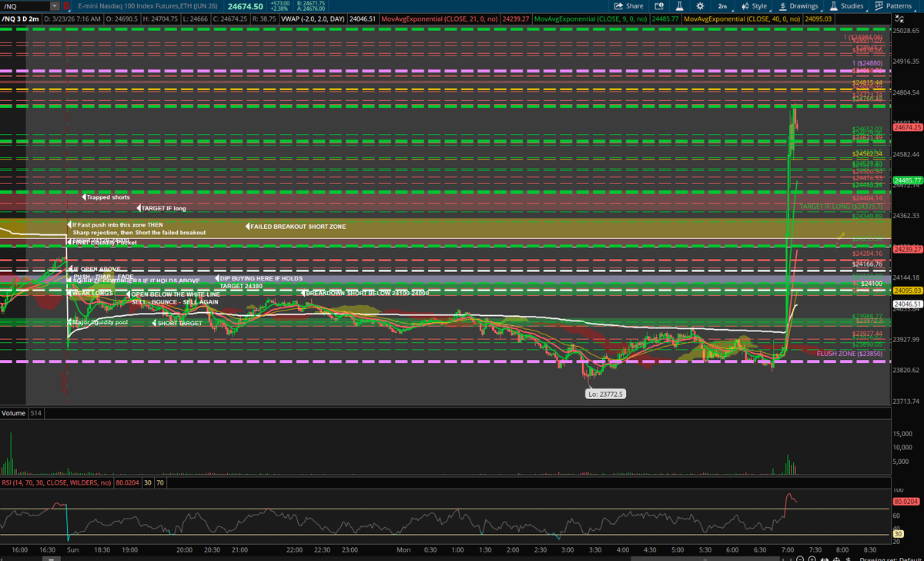Click the RSI overbought 70 box in header

pos(160,483)
